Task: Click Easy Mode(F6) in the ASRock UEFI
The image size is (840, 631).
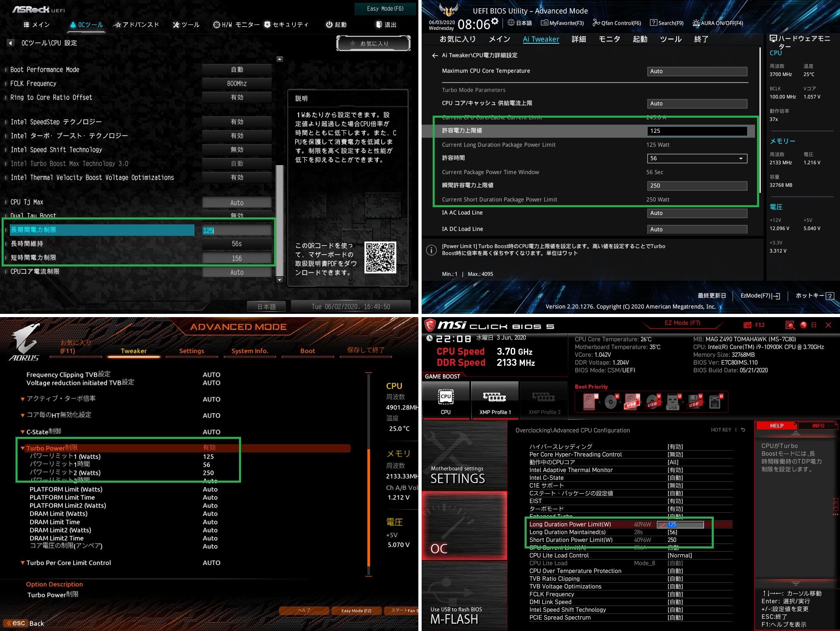Action: click(385, 9)
